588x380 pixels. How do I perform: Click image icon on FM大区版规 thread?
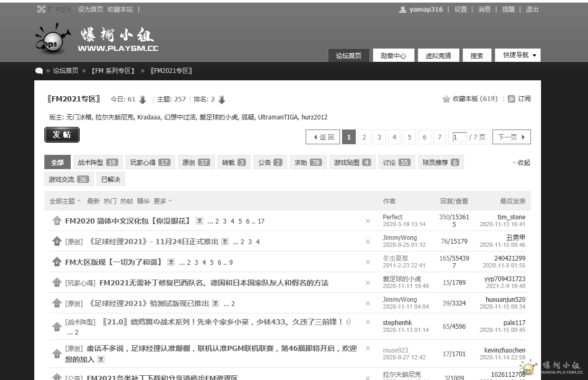171,262
